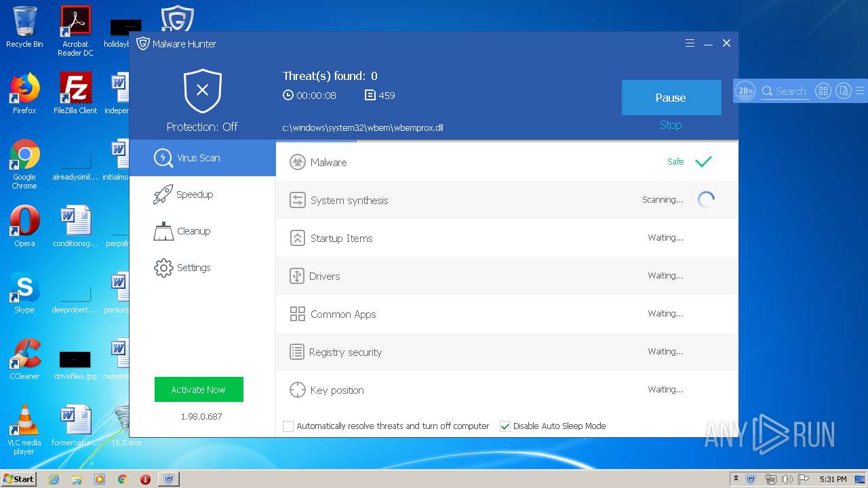Click the 28% memory usage indicator
This screenshot has height=488, width=868.
tap(746, 91)
